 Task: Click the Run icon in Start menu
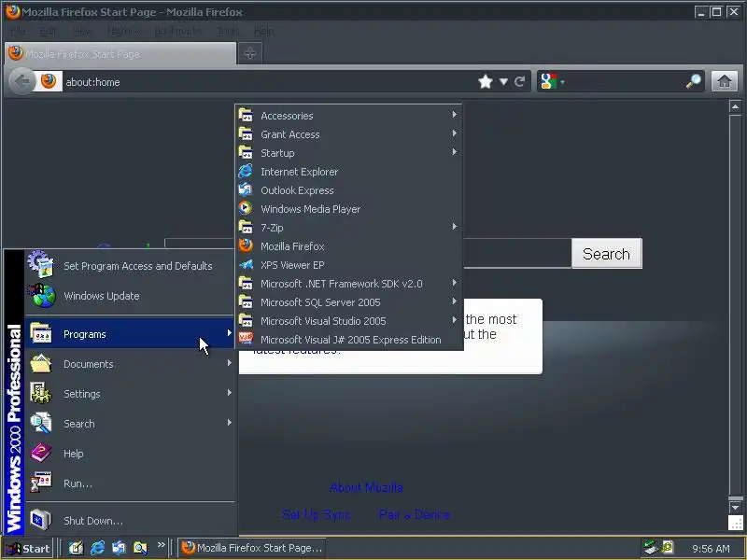click(x=41, y=483)
